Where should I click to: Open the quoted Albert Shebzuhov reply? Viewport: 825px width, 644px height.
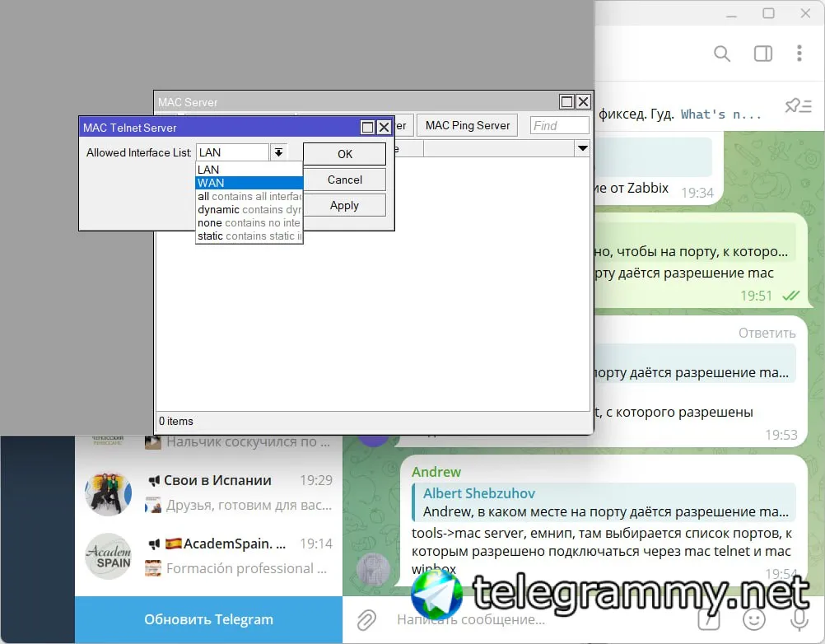[604, 502]
